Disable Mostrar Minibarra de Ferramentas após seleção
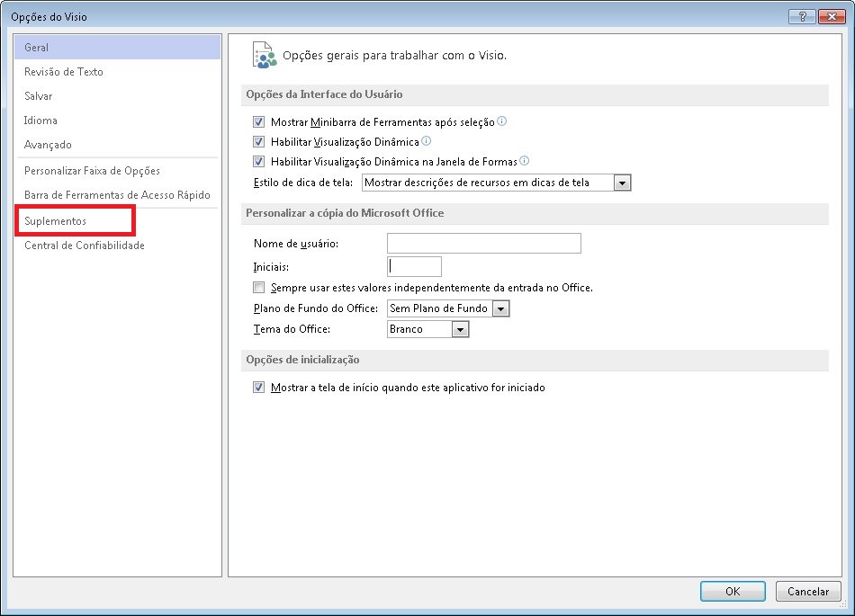 (259, 121)
